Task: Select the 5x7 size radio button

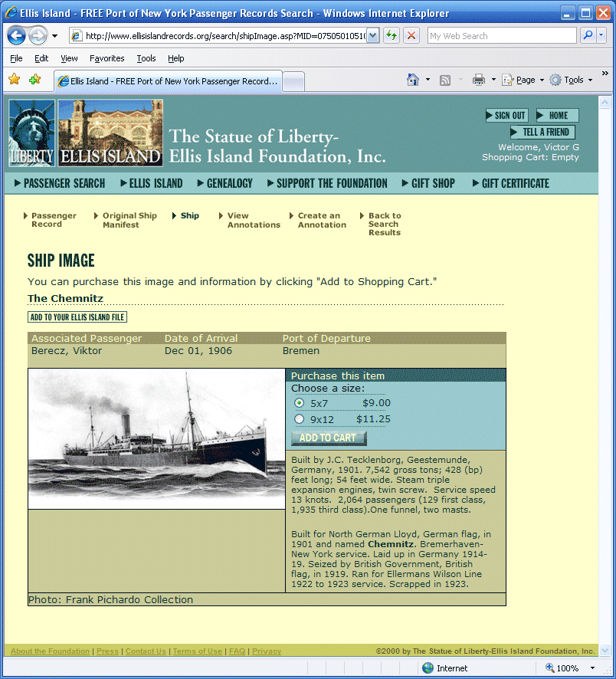Action: point(299,403)
